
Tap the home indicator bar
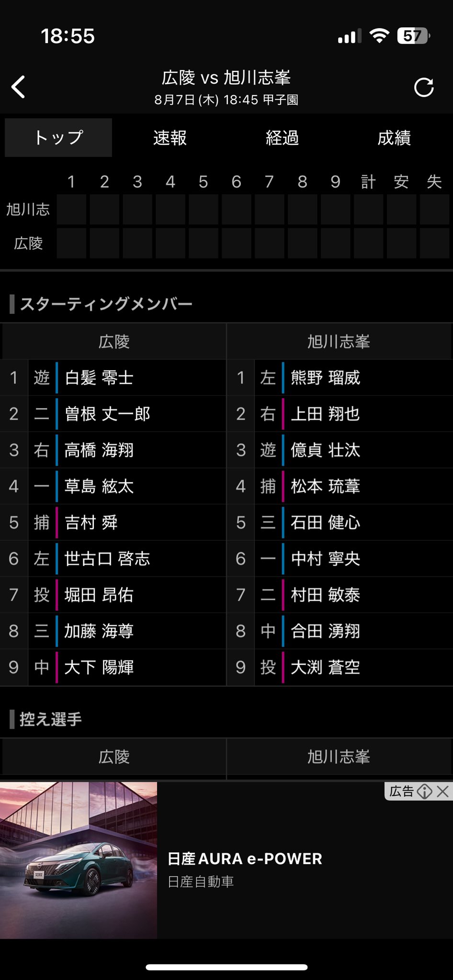[226, 967]
